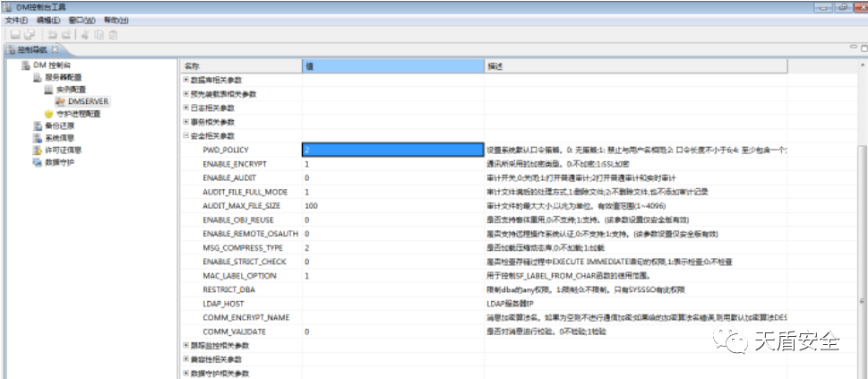Open 守护进程配置 node with yellow icon
The image size is (868, 379).
72,114
